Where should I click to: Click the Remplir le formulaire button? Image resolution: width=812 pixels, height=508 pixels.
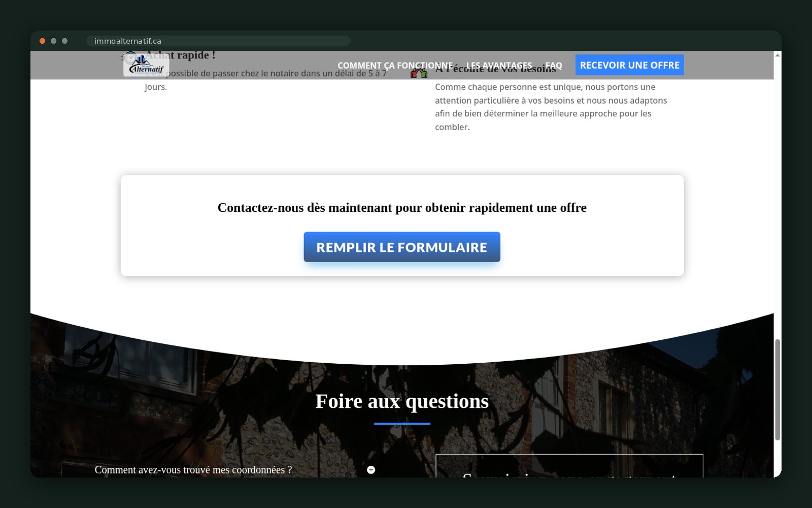[402, 247]
